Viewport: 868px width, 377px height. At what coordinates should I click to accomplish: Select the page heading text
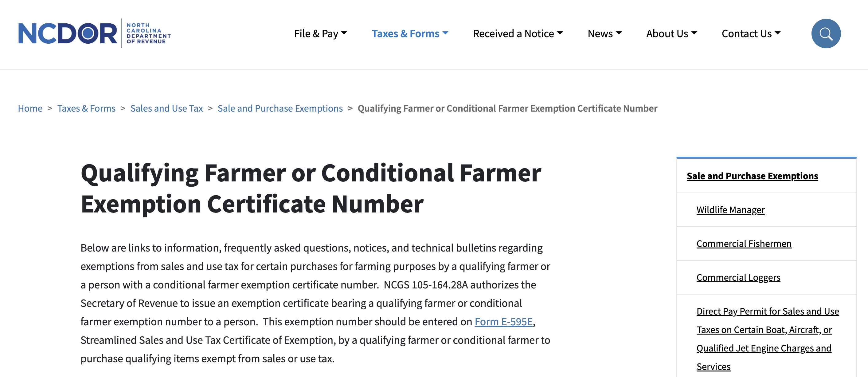pyautogui.click(x=310, y=188)
